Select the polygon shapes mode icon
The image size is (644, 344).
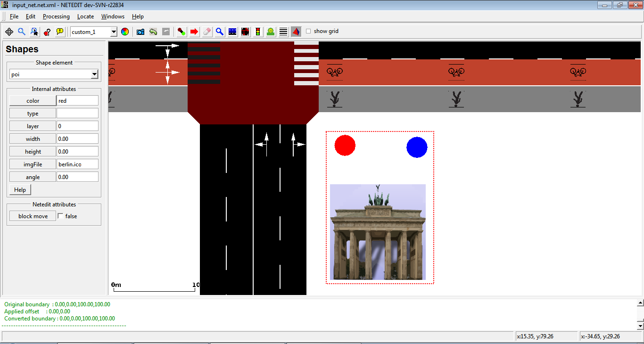tap(296, 32)
